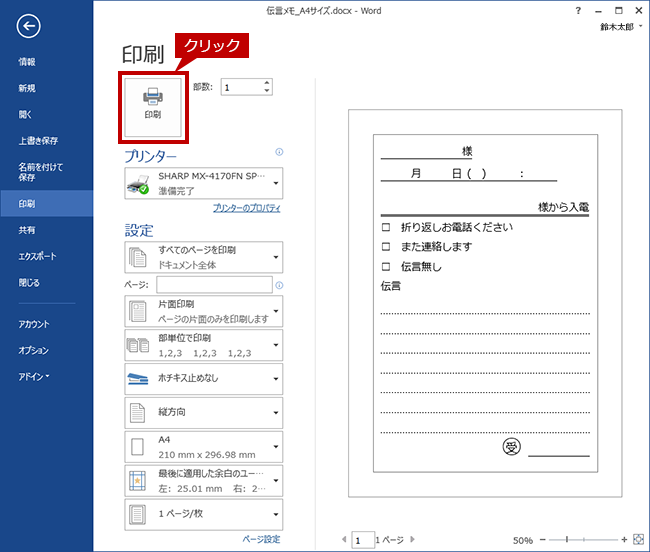
Task: Click the info icon next to the ページ field
Action: tap(279, 285)
